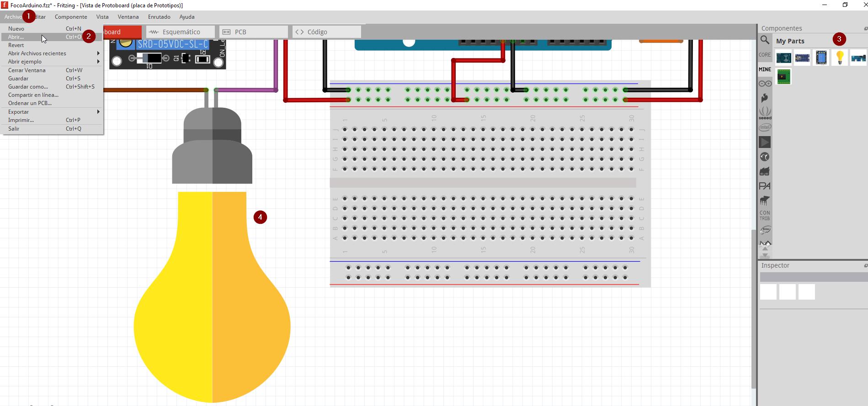This screenshot has width=868, height=406.
Task: Select the MINE parts bin
Action: 765,69
